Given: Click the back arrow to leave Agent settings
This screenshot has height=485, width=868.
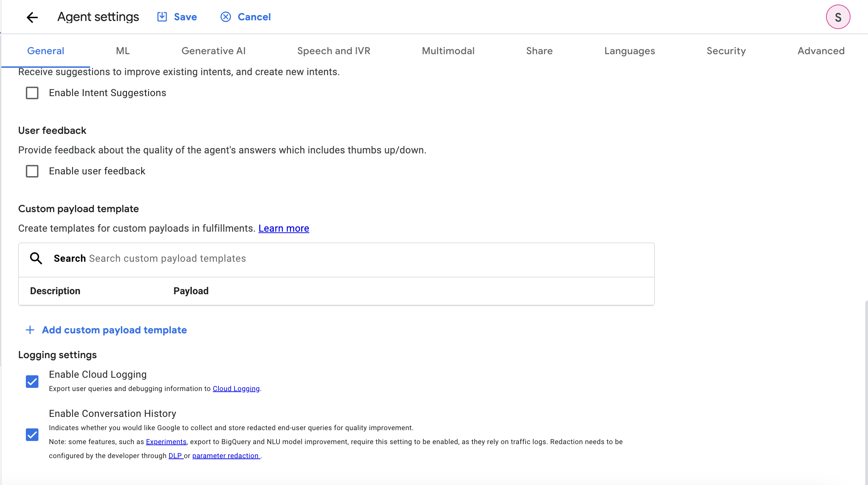Looking at the screenshot, I should click(32, 17).
